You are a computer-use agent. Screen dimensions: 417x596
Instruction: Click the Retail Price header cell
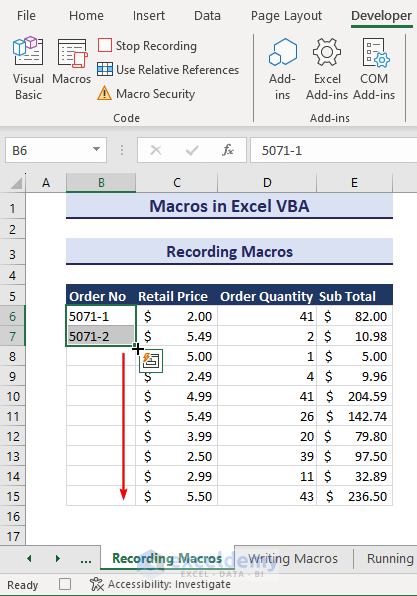click(176, 296)
